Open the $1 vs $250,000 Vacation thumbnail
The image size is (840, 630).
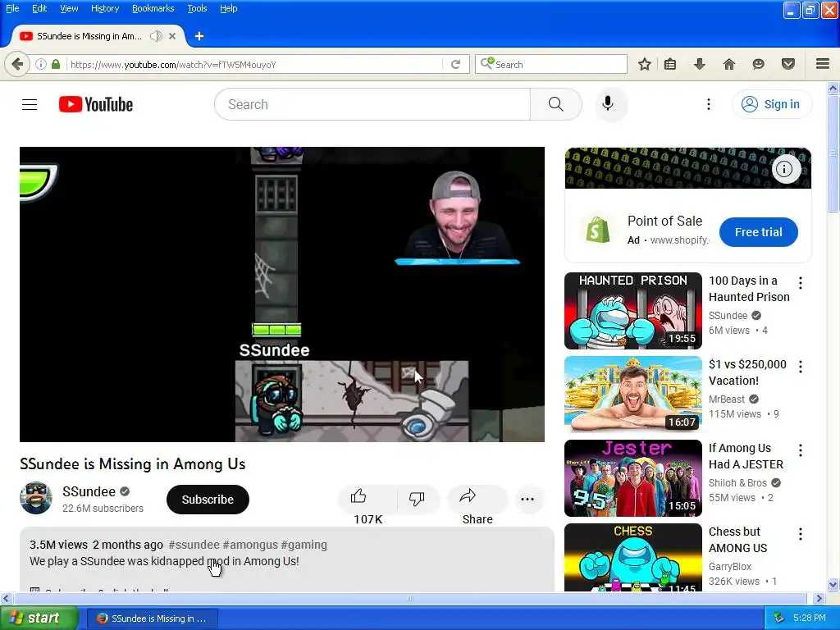point(632,395)
